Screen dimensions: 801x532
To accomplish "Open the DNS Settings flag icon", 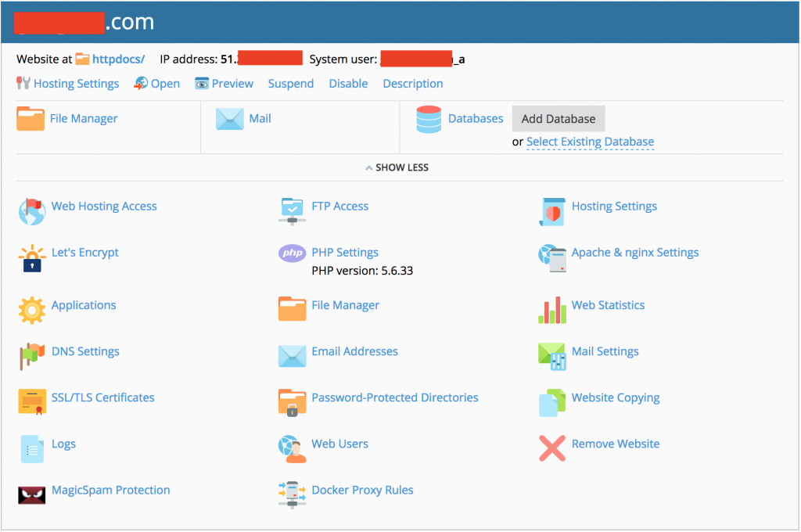I will (31, 356).
